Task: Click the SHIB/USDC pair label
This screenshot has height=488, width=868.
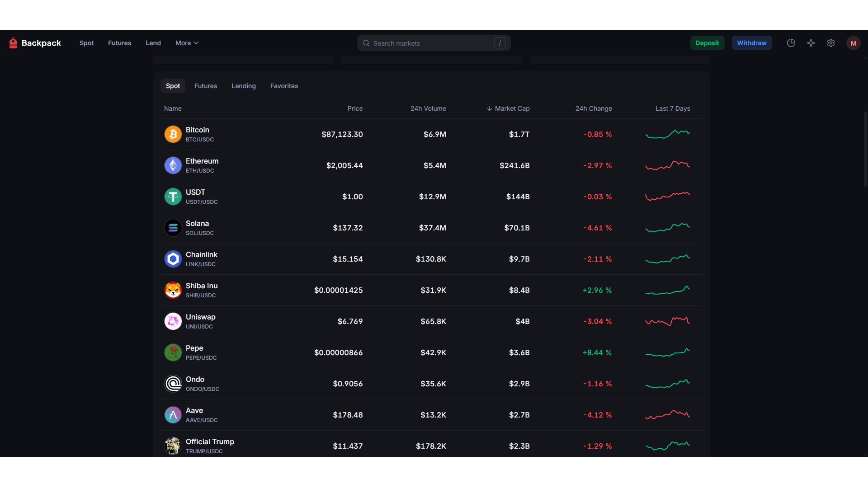Action: [201, 296]
